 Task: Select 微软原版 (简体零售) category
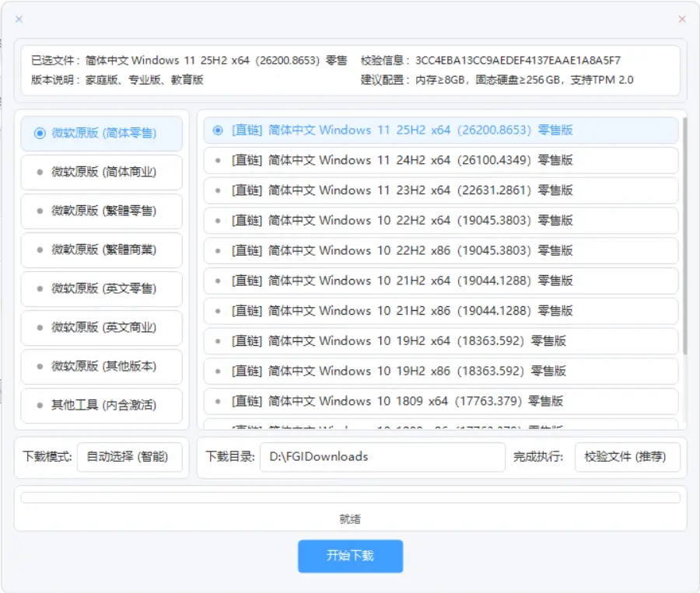(x=102, y=133)
